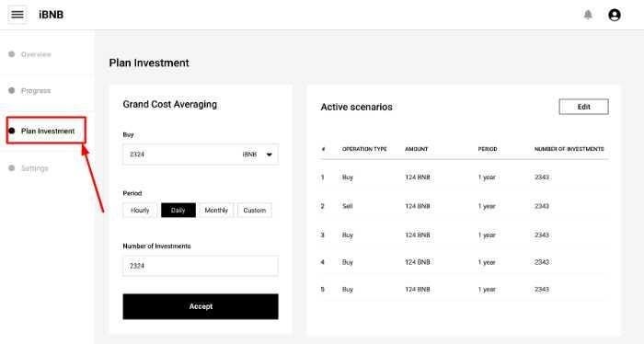Click 2343 in row 5
Image resolution: width=644 pixels, height=344 pixels.
coord(542,290)
